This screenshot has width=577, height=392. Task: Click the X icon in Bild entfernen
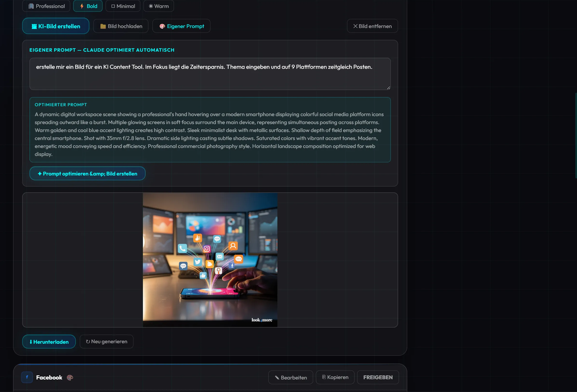(355, 26)
